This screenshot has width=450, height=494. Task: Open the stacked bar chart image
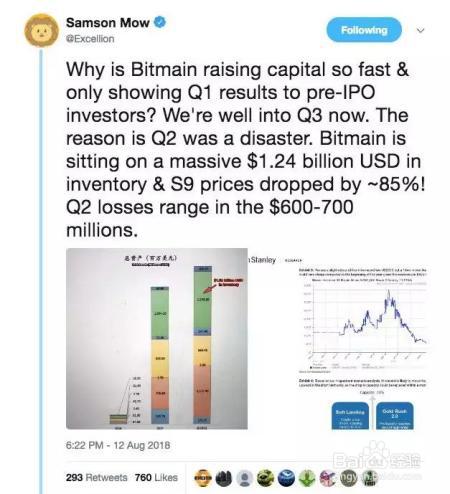point(157,339)
